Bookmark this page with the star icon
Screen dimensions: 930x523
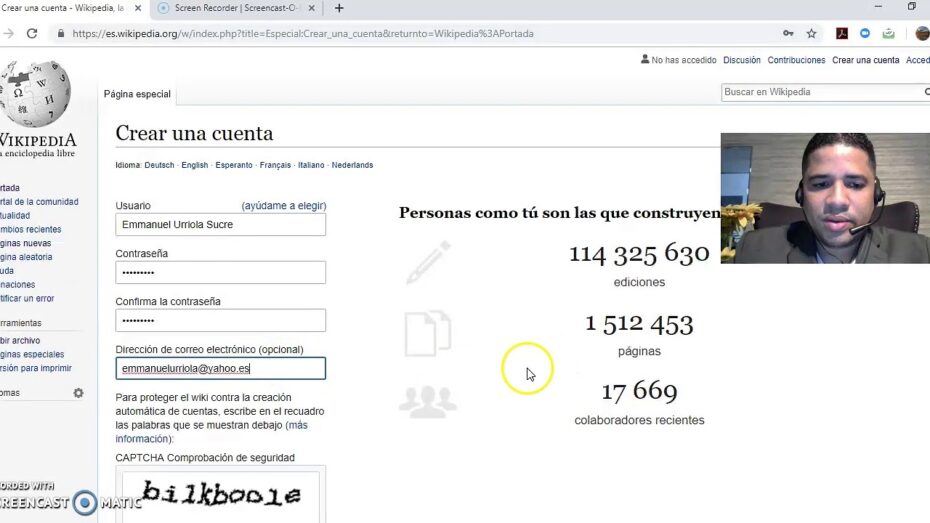811,34
